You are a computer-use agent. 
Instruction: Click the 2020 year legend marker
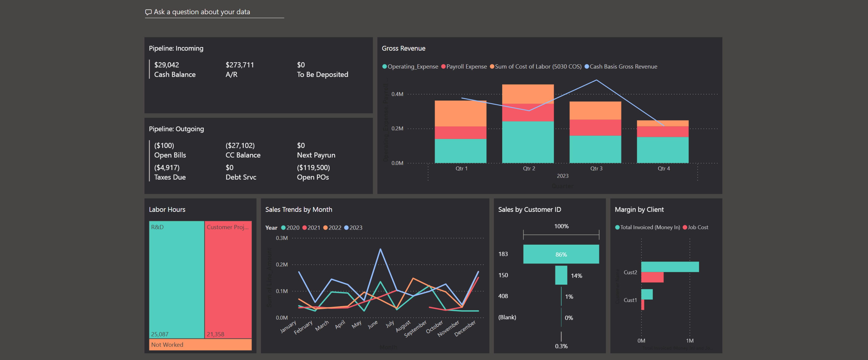click(283, 228)
